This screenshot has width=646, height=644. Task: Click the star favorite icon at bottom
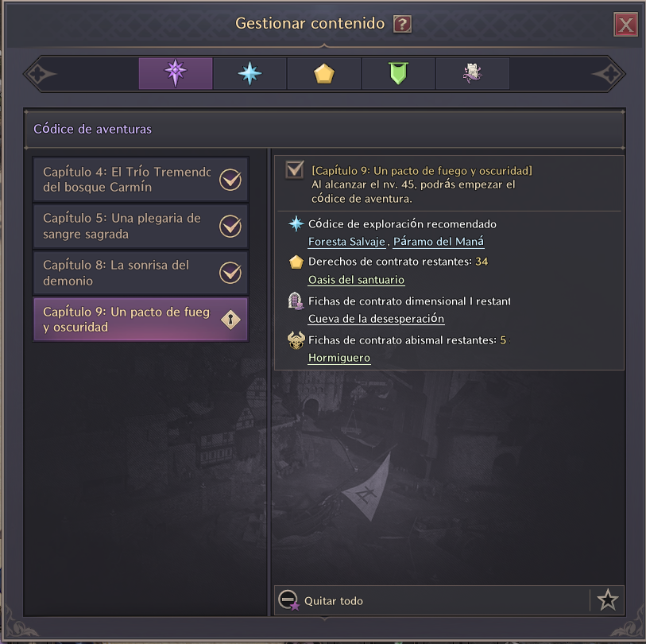608,600
